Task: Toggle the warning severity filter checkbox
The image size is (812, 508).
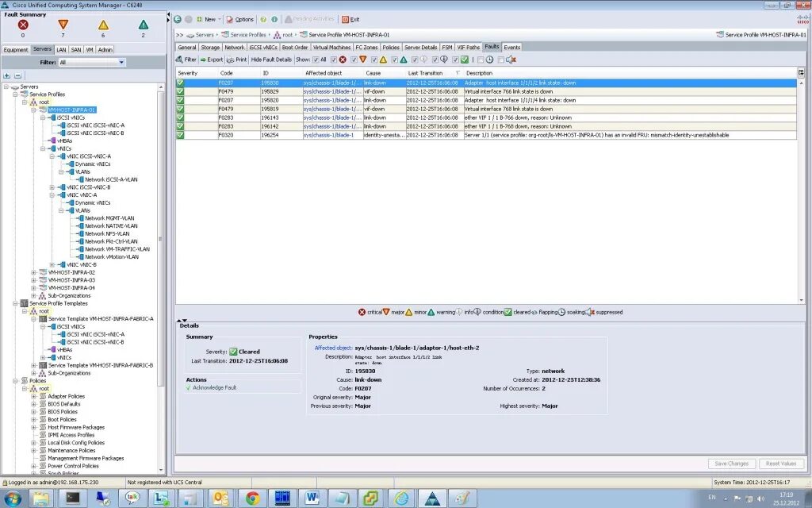Action: [x=395, y=60]
